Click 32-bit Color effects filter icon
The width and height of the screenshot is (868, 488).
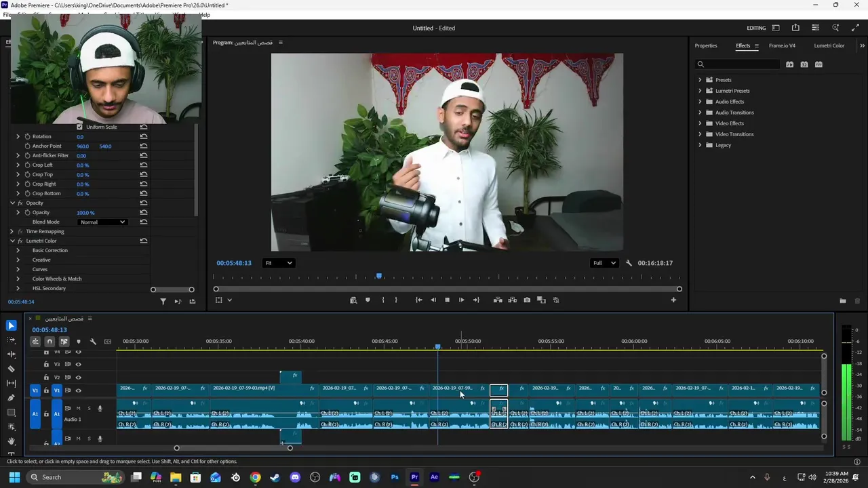[804, 64]
